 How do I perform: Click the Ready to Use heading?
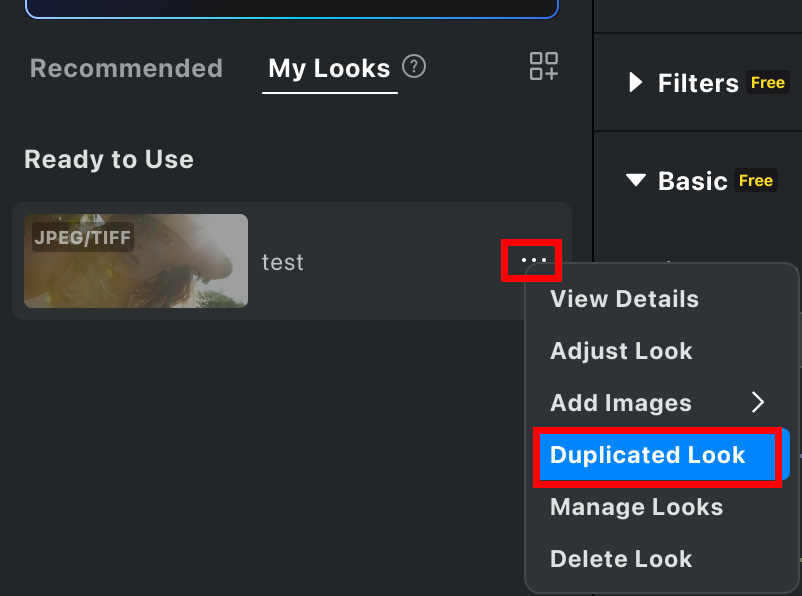(109, 159)
